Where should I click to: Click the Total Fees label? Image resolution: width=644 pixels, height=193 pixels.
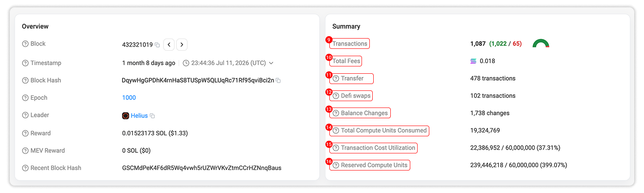click(346, 61)
